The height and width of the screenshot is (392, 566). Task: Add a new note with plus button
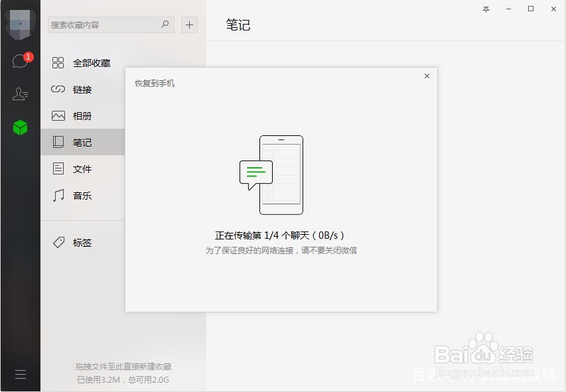[189, 25]
